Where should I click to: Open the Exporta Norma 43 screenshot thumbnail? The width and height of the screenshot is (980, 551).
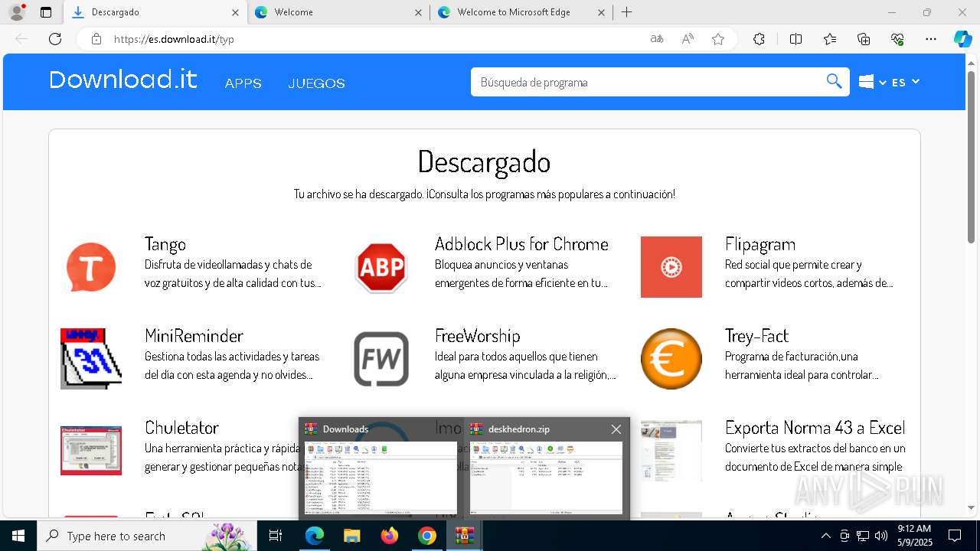671,451
